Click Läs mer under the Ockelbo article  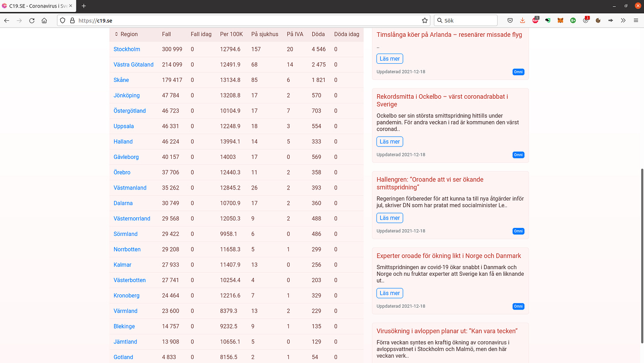tap(390, 142)
